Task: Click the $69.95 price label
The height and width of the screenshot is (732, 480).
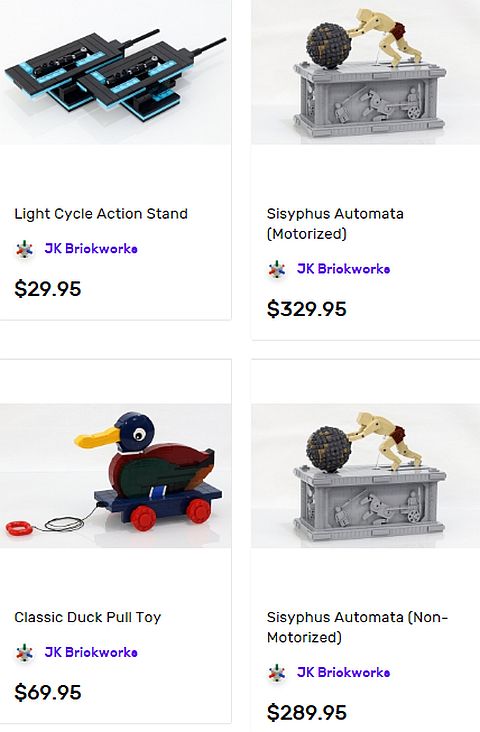Action: coord(48,692)
